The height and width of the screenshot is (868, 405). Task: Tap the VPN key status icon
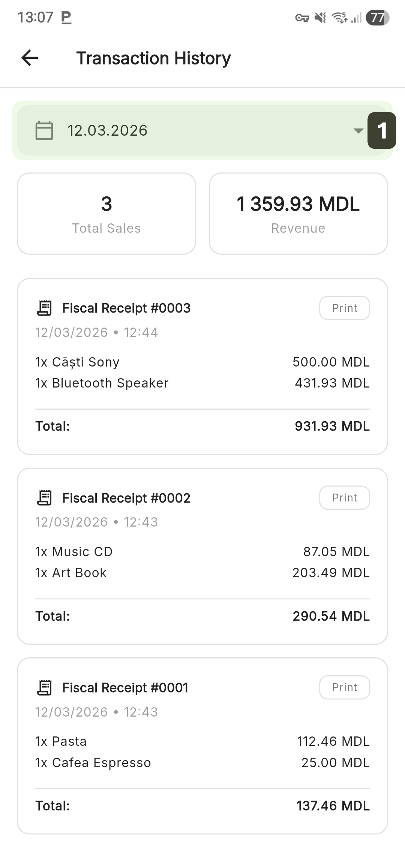point(302,18)
